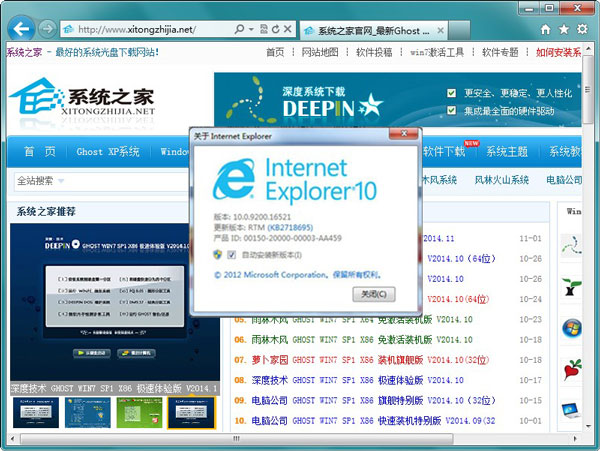
Task: Open the KB2718695 update link
Action: pos(290,228)
